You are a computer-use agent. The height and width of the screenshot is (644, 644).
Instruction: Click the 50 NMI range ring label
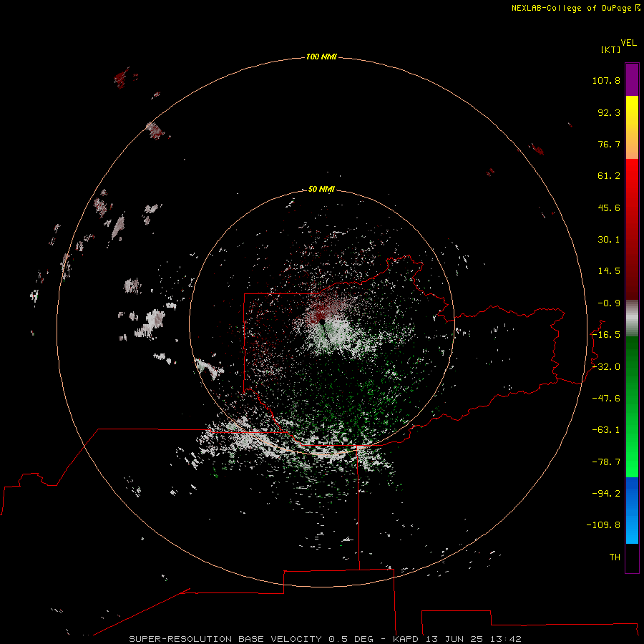(x=321, y=189)
